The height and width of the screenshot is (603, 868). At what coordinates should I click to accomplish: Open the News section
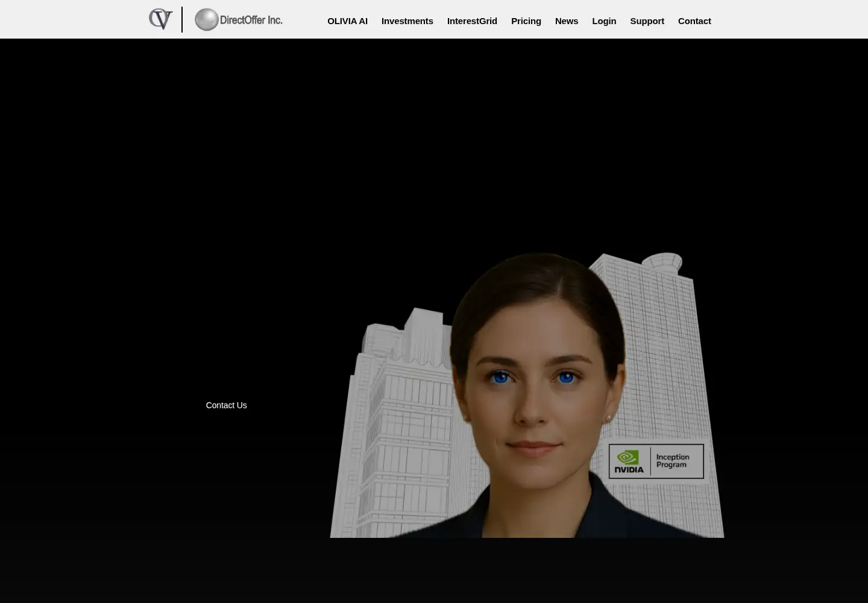click(567, 21)
